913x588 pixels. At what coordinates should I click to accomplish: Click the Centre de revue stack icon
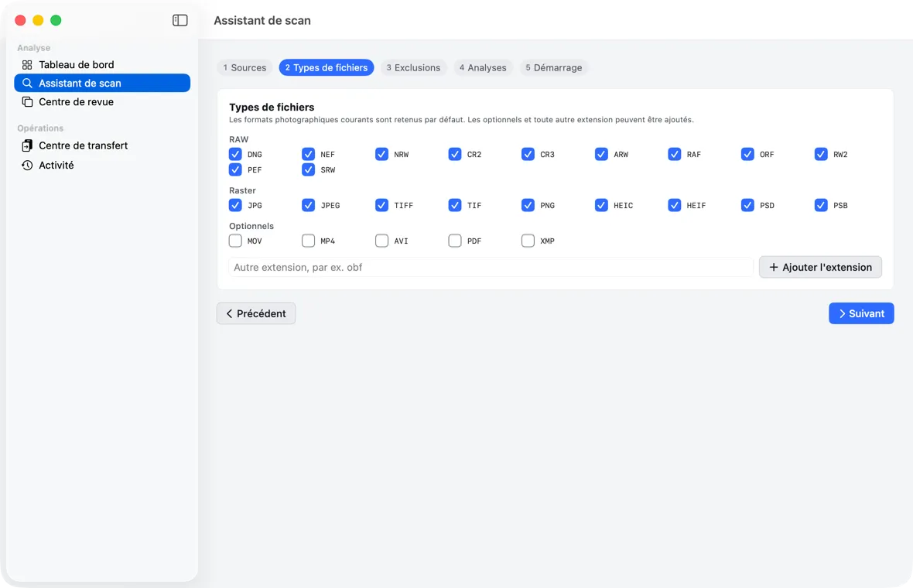(x=27, y=102)
